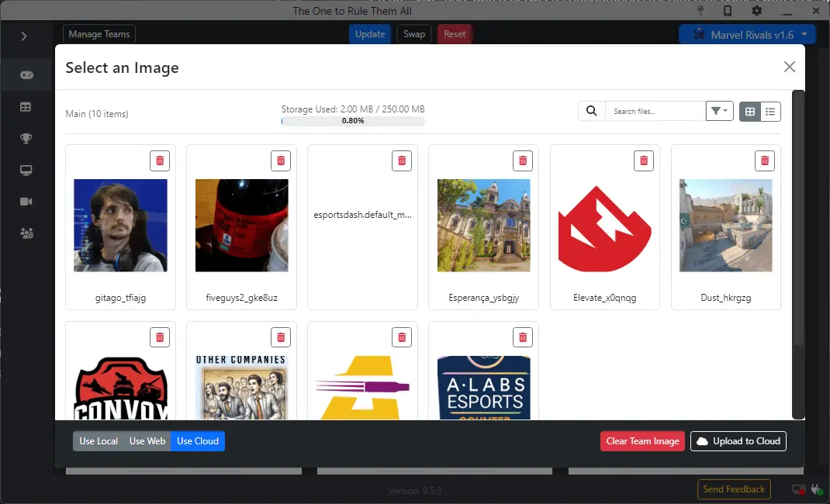
Task: Expand the Marvel Rivals v1.6 dropdown
Action: click(x=747, y=35)
